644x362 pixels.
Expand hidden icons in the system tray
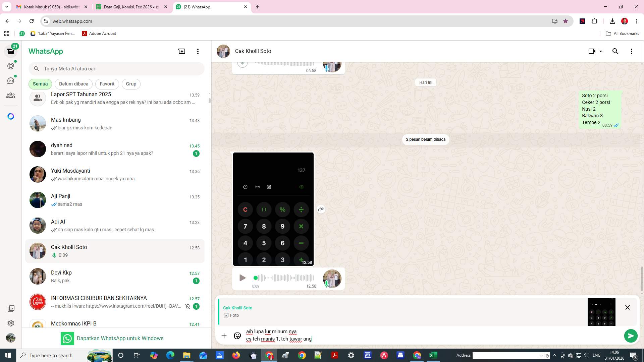coord(554,355)
